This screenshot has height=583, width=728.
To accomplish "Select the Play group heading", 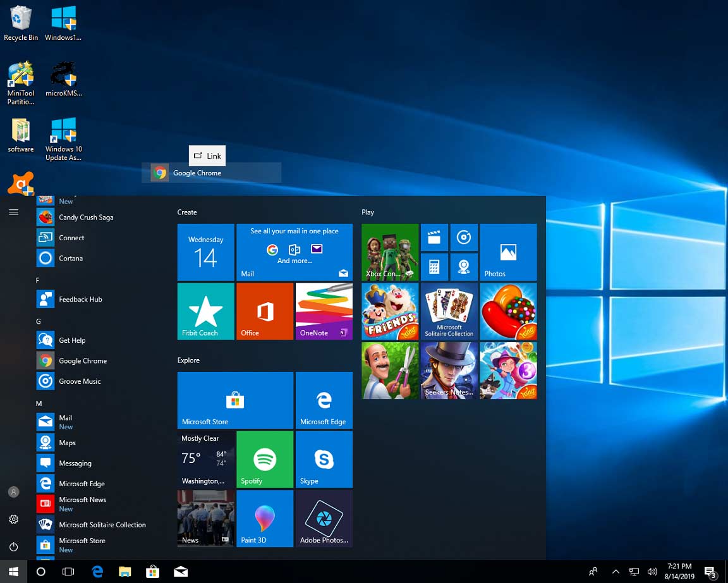I will click(368, 212).
